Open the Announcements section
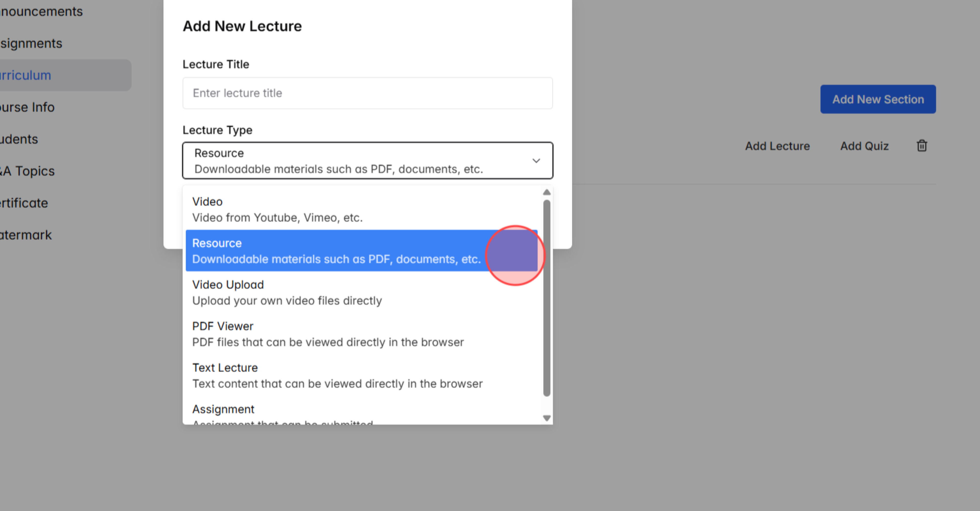 (41, 11)
